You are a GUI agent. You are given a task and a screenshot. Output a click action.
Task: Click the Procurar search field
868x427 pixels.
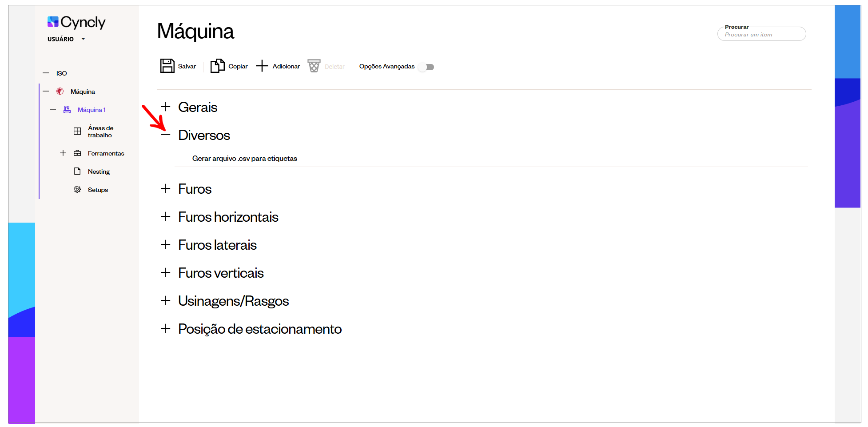761,34
